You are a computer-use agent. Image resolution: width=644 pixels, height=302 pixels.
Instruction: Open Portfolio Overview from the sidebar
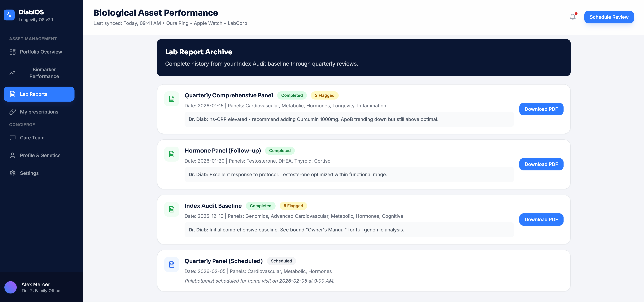(x=12, y=52)
